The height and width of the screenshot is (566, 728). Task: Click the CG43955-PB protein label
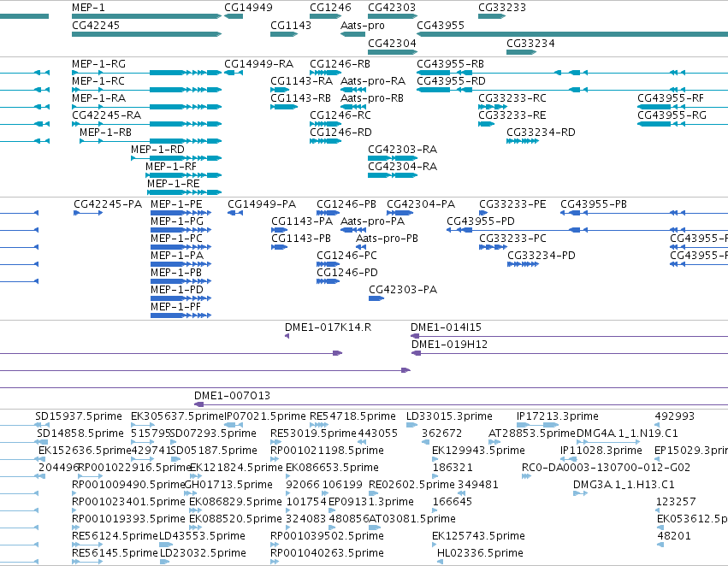594,204
